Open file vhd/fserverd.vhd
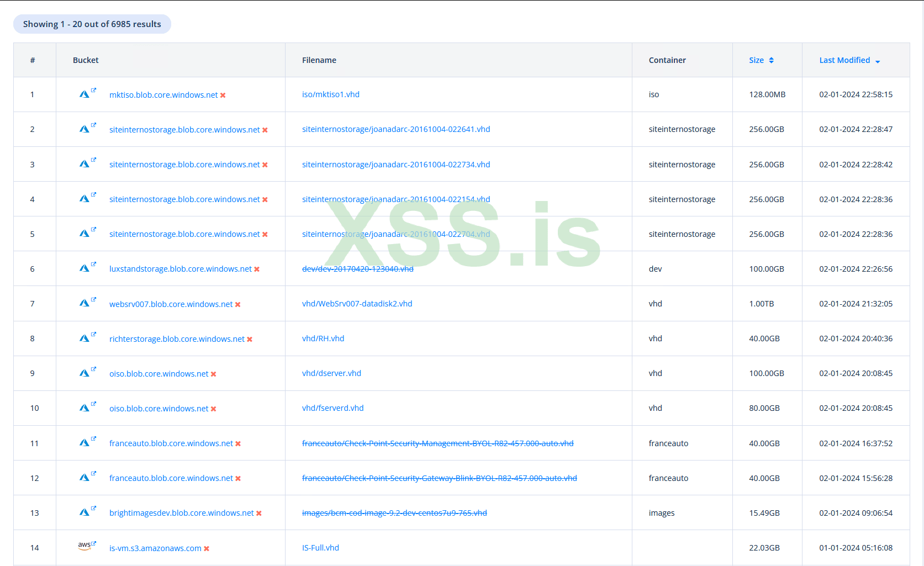This screenshot has width=924, height=566. (333, 408)
